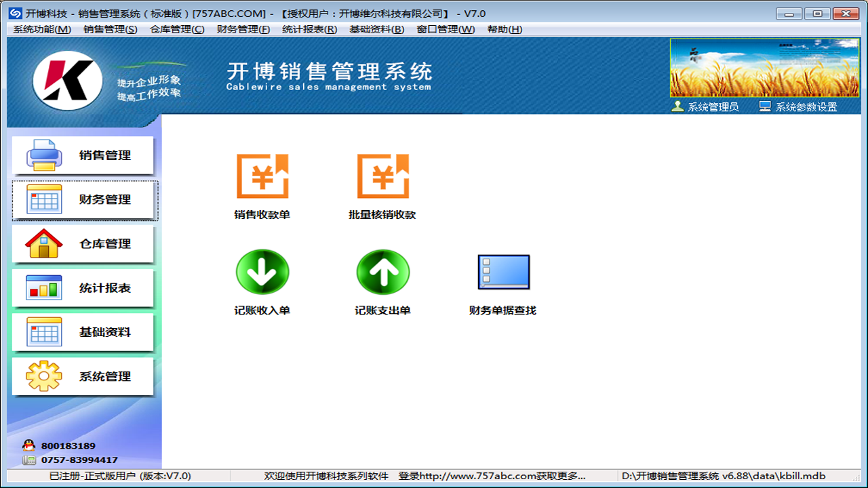This screenshot has width=868, height=488.
Task: Open the 帮助(H) menu
Action: pos(505,29)
